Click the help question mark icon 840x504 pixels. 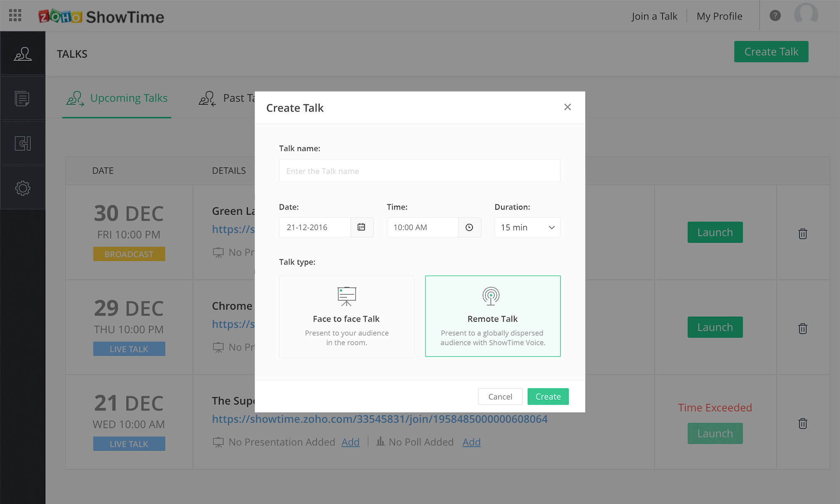(775, 16)
